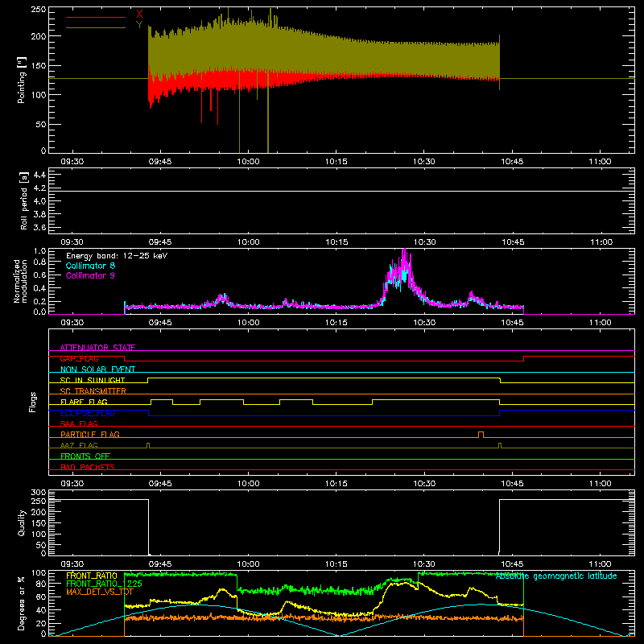Select the PARTICLE_FLAG label
644x644 pixels.
pyautogui.click(x=90, y=434)
